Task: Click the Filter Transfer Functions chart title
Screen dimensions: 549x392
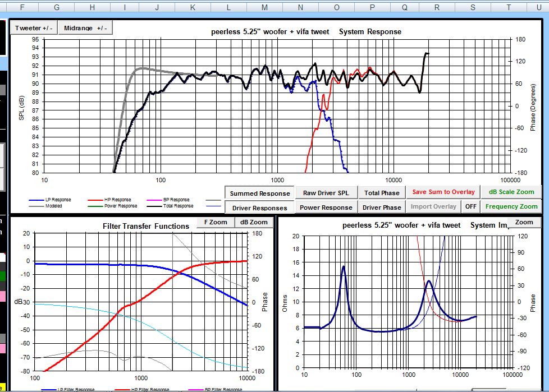Action: tap(146, 226)
